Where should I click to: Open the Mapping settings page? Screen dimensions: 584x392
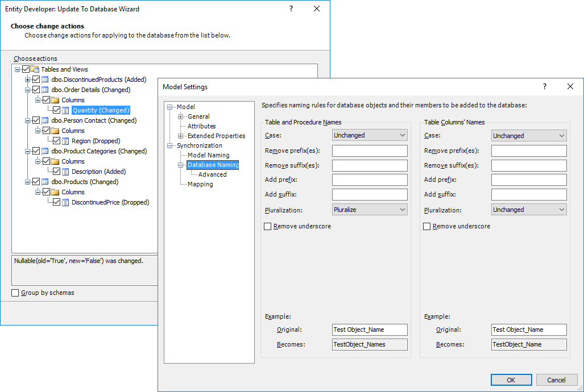click(x=200, y=184)
